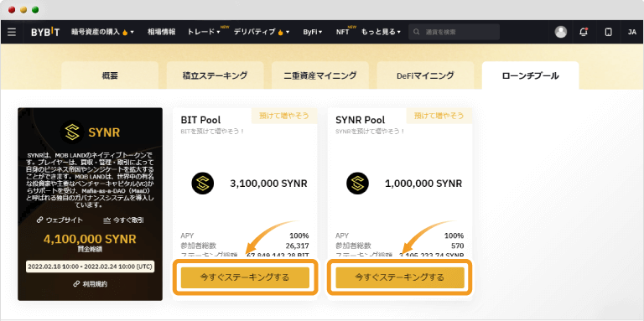Switch to the 積立ステーキング tab

(216, 75)
